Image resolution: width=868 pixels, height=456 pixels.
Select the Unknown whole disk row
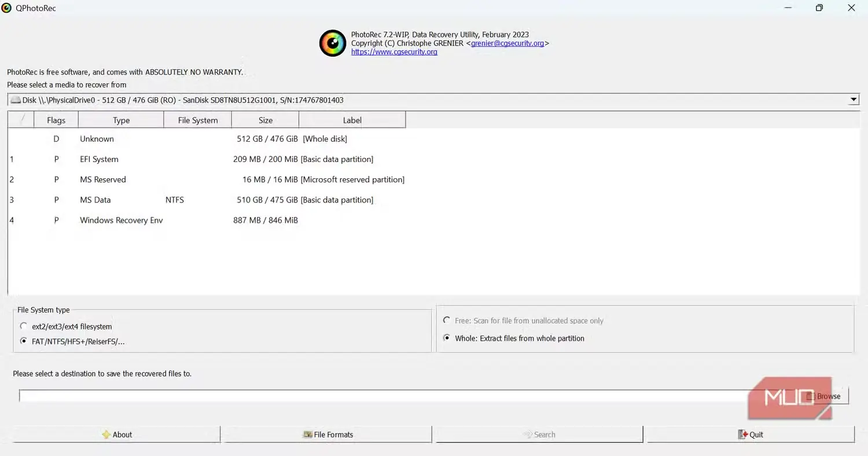[x=434, y=139]
